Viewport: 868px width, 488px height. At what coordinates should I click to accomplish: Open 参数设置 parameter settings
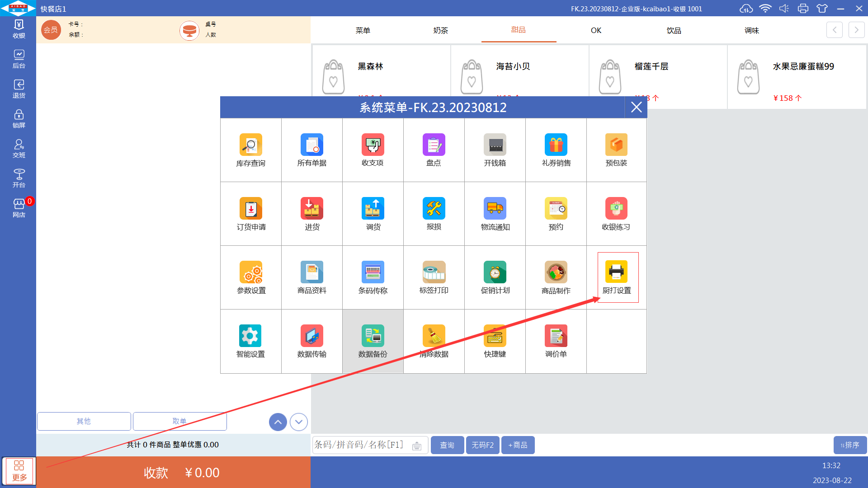[251, 277]
